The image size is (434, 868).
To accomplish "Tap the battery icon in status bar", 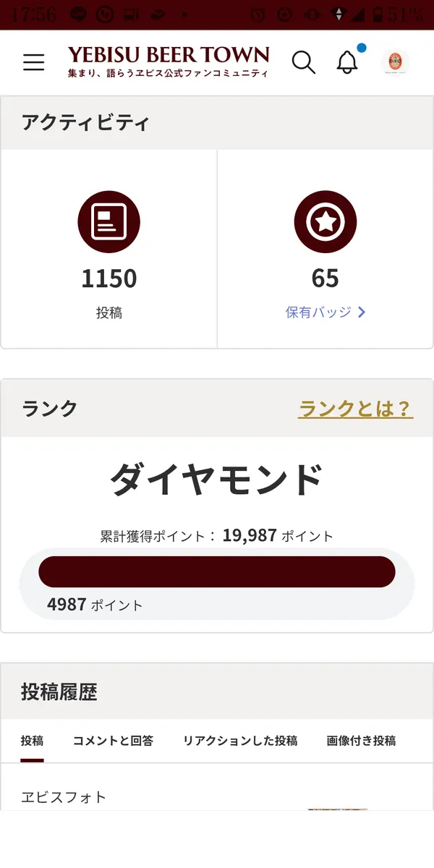I will point(378,14).
